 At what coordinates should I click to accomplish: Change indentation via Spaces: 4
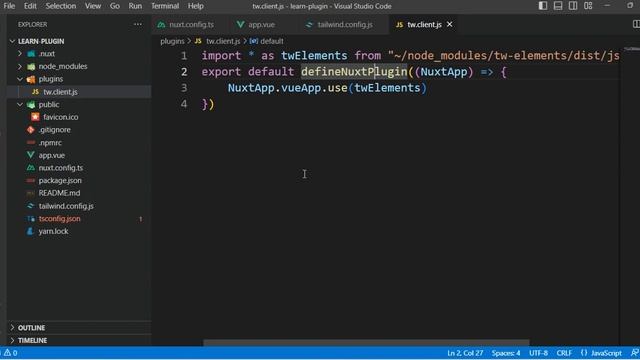pyautogui.click(x=506, y=353)
